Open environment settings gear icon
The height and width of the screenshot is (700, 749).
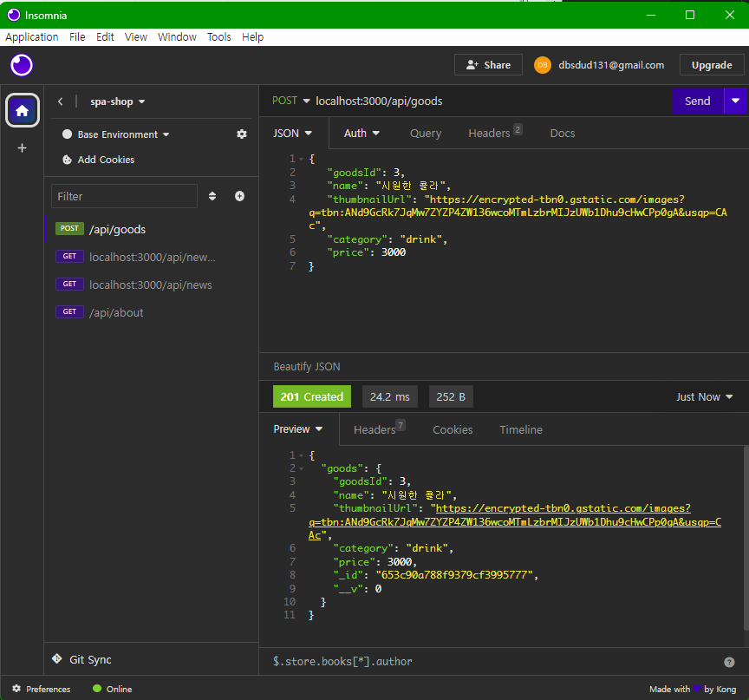[x=242, y=134]
